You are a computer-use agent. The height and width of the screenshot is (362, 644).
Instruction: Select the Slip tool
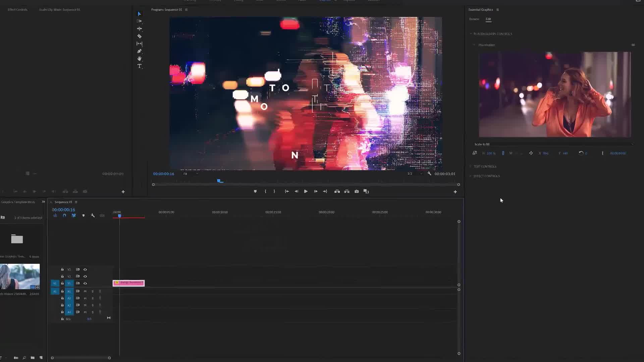pos(139,44)
